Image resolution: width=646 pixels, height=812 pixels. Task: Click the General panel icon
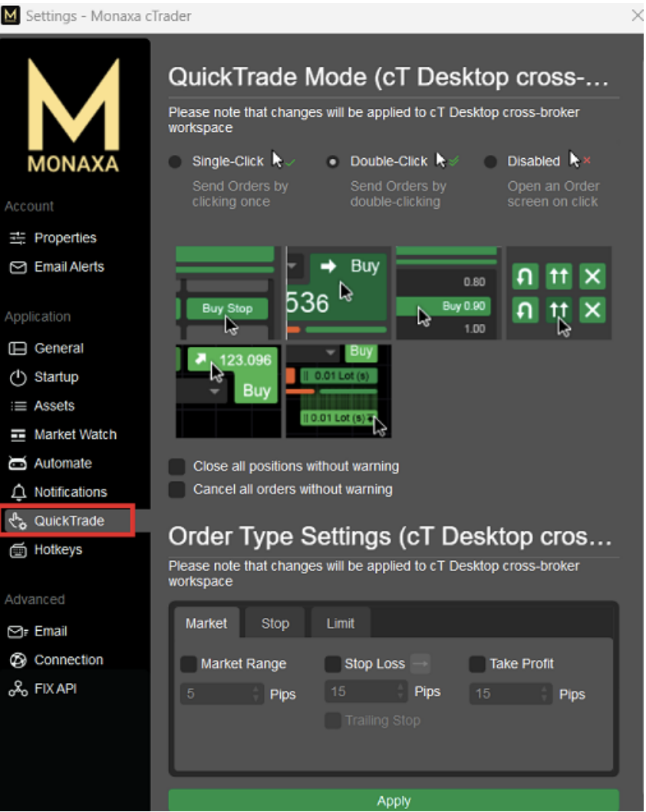pyautogui.click(x=18, y=348)
